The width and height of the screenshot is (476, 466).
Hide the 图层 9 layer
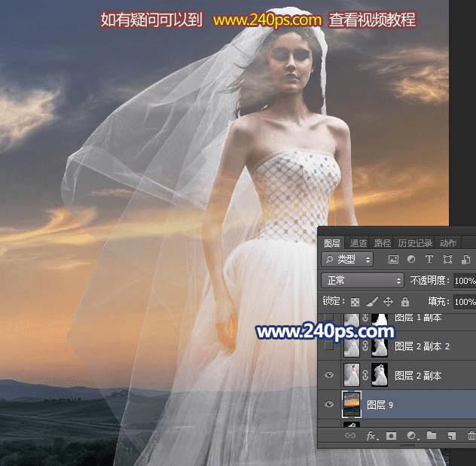329,404
